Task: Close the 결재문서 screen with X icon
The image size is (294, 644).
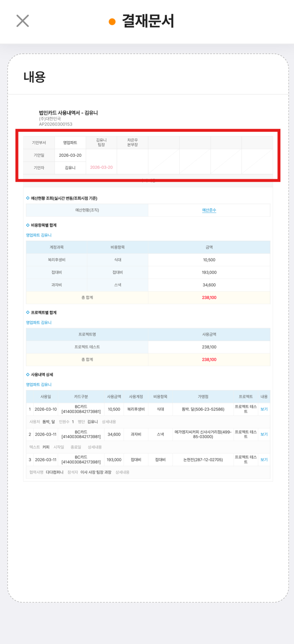Action: 22,20
